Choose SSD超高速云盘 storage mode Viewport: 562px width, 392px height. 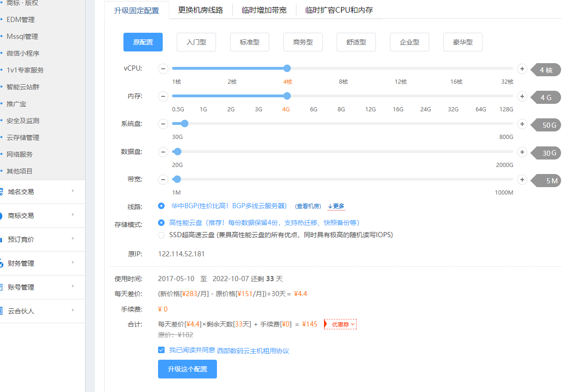[x=161, y=235]
